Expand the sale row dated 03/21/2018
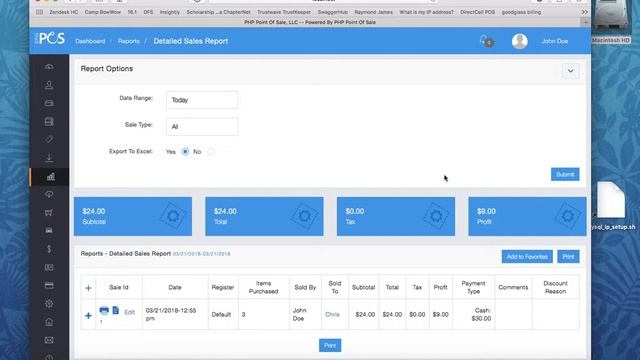This screenshot has width=640, height=360. pos(88,316)
